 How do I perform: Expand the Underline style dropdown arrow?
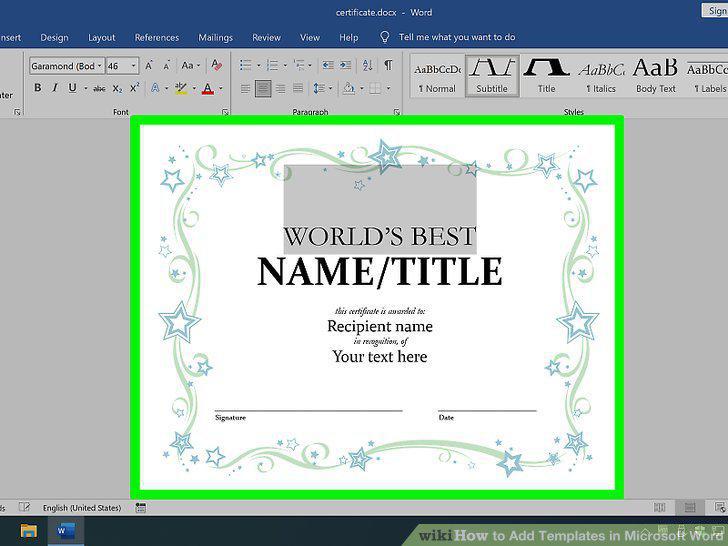tap(86, 88)
